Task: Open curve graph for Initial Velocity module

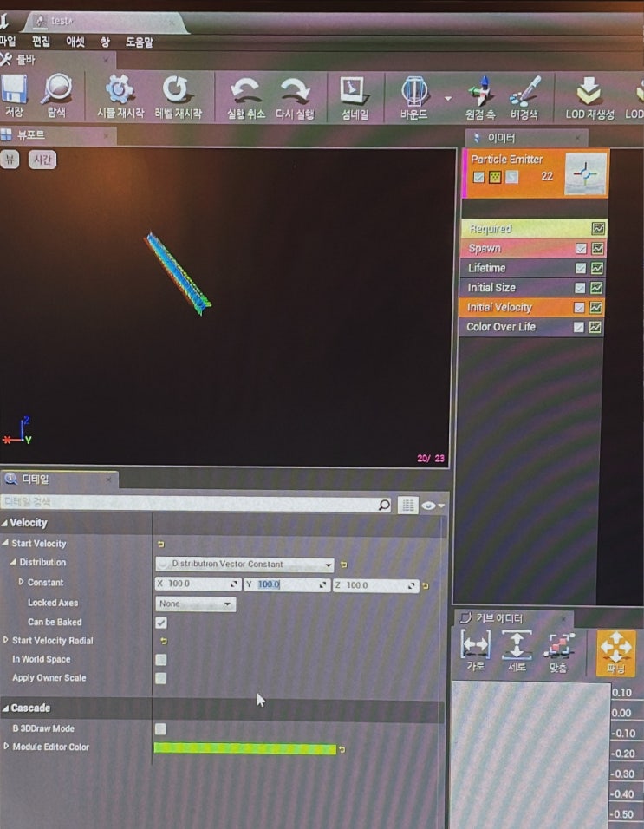Action: (596, 307)
